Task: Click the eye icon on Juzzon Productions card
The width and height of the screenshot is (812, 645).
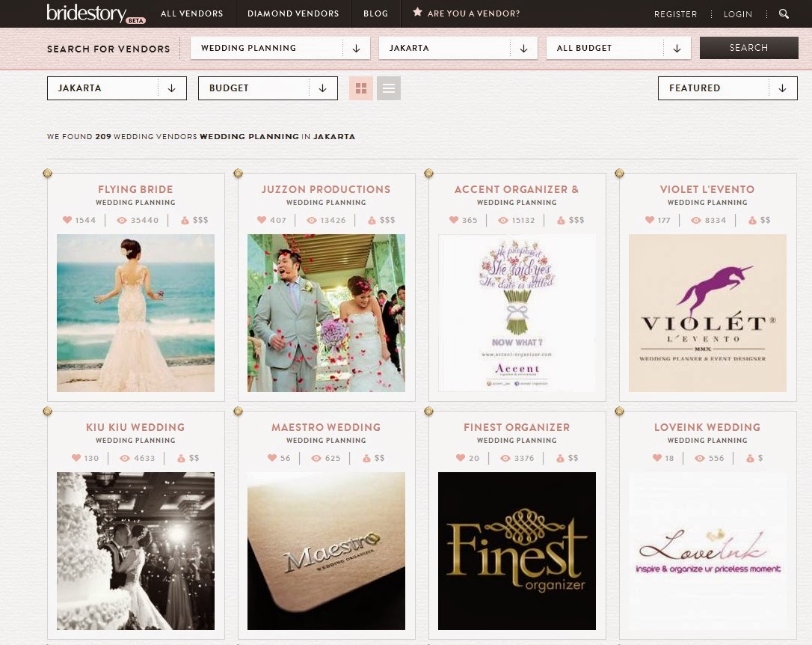Action: pos(312,220)
